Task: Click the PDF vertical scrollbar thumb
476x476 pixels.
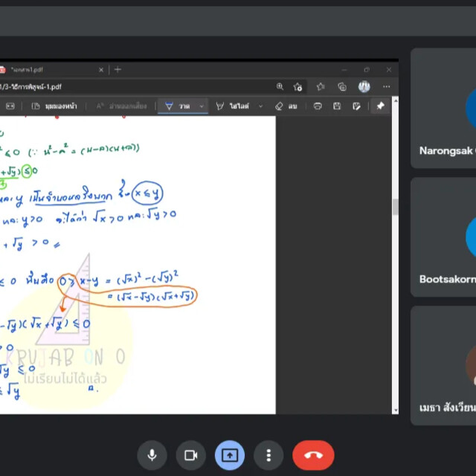Action: (395, 207)
